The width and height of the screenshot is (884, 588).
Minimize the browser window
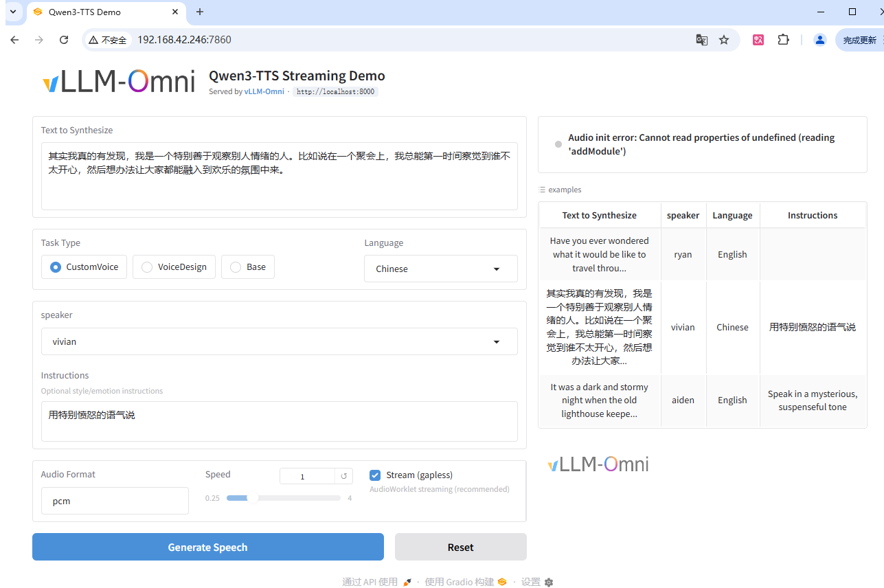(821, 12)
